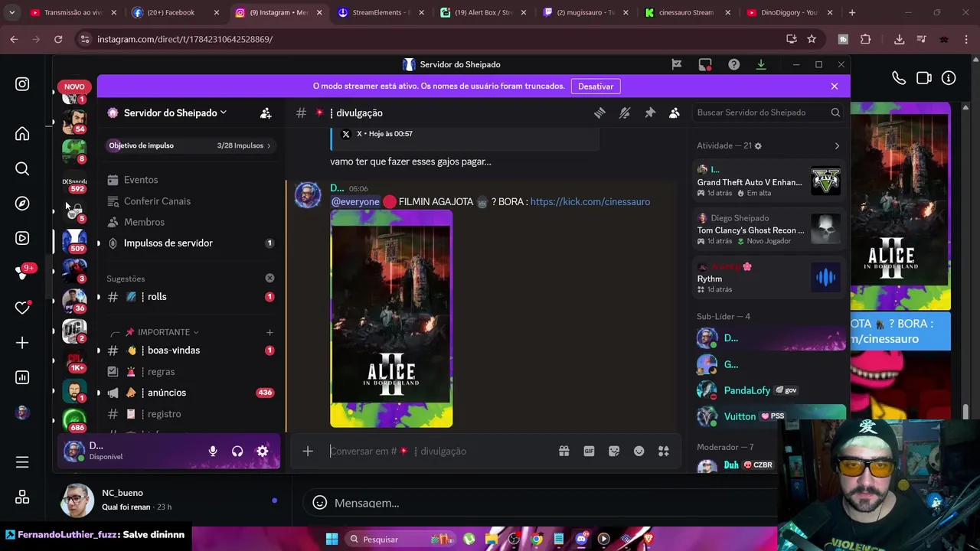Dismiss Sugestões section close icon

point(269,279)
